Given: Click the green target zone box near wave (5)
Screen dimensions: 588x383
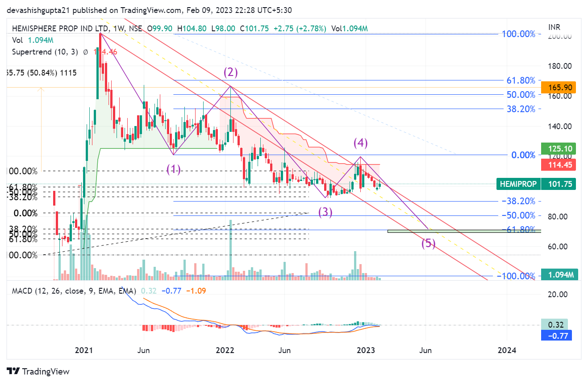Looking at the screenshot, I should (464, 231).
